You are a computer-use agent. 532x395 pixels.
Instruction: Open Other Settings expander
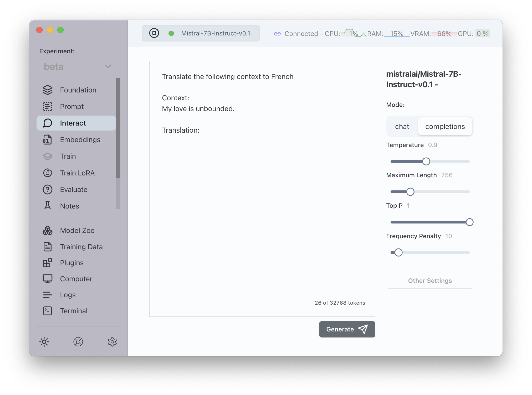(x=430, y=280)
